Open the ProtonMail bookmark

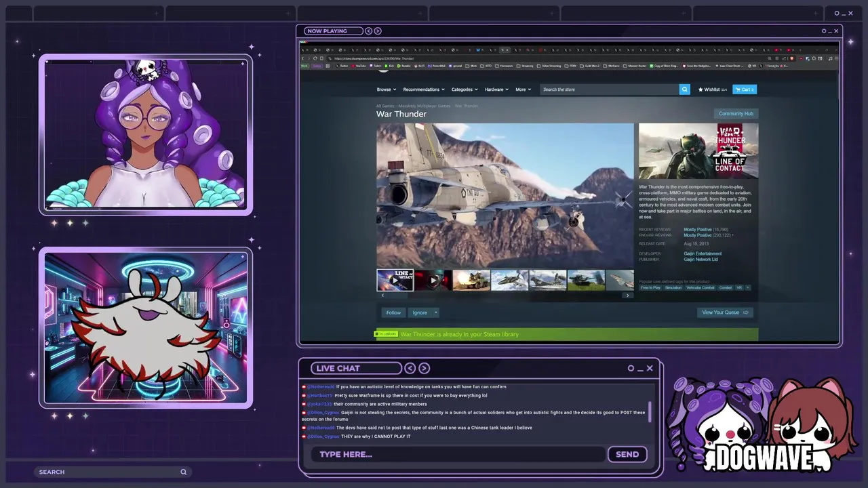(437, 66)
